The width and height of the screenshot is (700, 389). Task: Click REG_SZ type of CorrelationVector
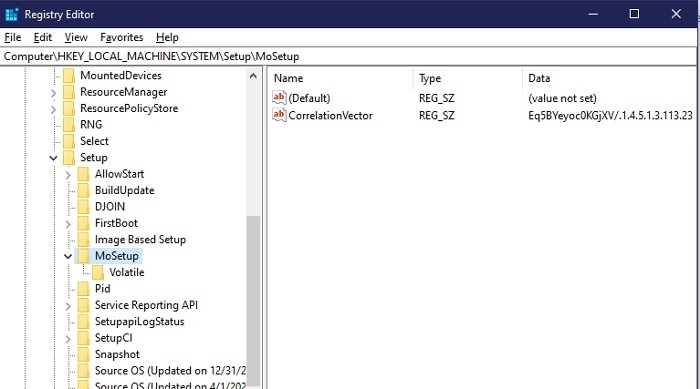437,116
